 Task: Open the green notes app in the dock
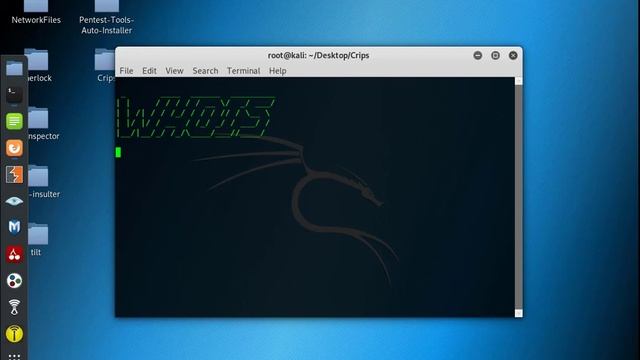click(14, 121)
